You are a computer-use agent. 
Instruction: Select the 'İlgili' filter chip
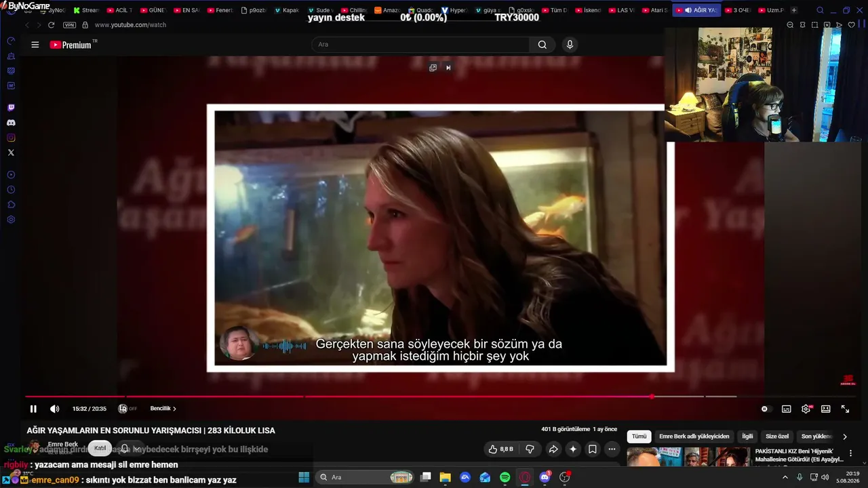tap(747, 436)
